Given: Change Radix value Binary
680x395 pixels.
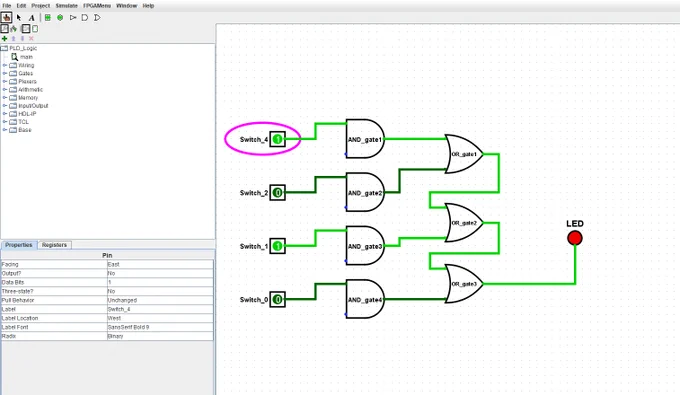Looking at the screenshot, I should (x=160, y=336).
